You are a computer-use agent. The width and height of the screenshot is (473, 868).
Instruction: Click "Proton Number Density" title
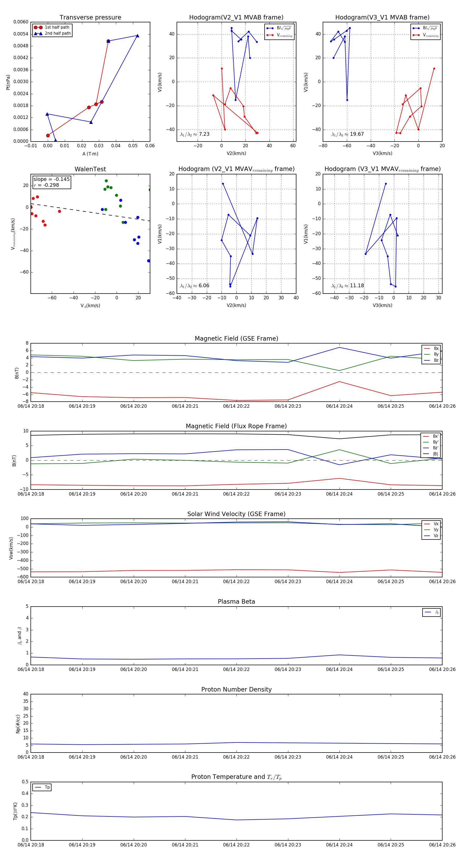tap(236, 689)
